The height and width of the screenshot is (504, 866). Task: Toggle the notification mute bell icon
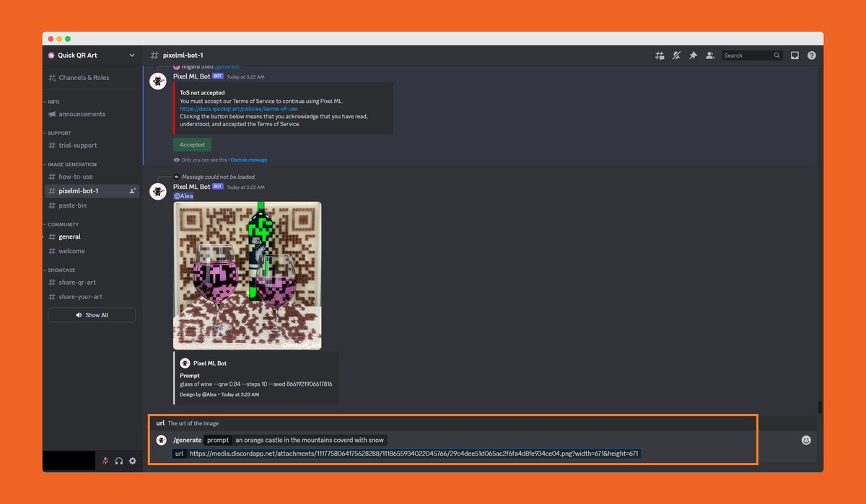click(x=676, y=56)
